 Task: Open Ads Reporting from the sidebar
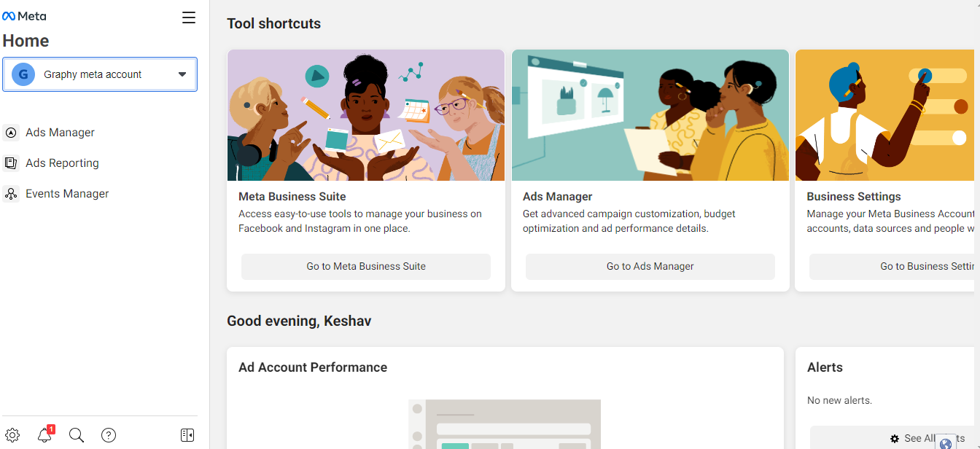tap(62, 163)
